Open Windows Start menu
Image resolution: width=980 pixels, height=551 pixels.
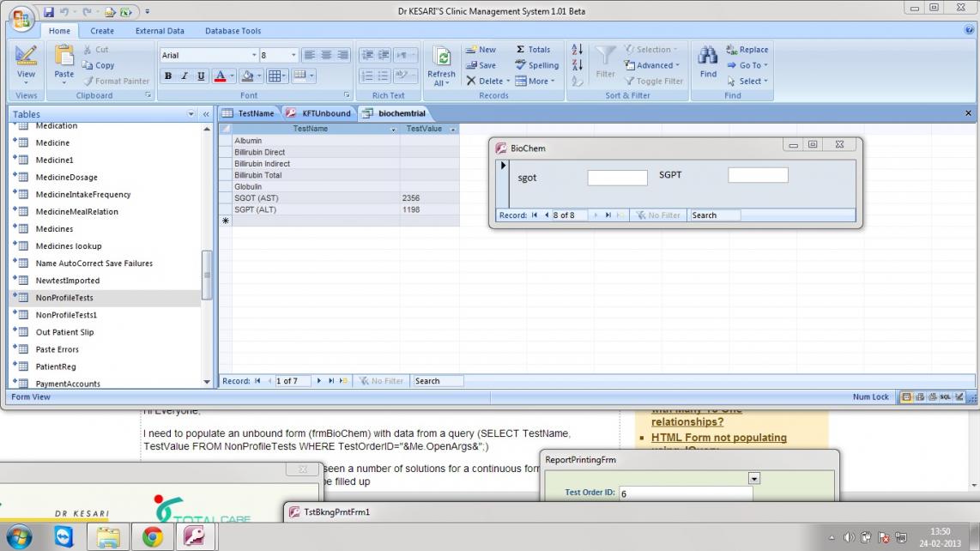(19, 536)
